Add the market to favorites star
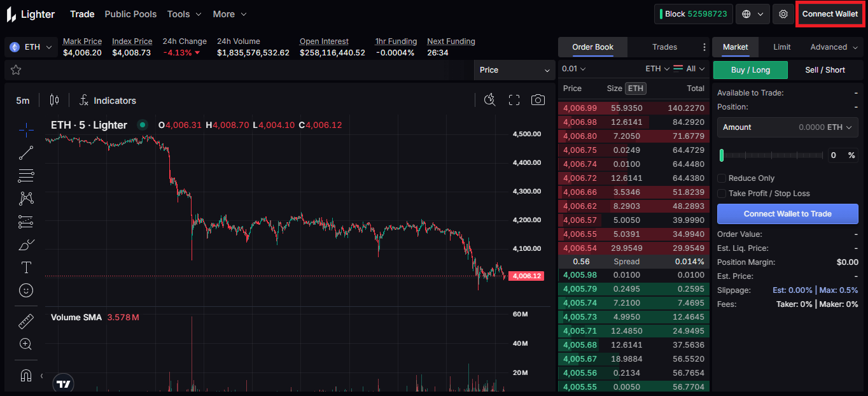 [x=16, y=70]
